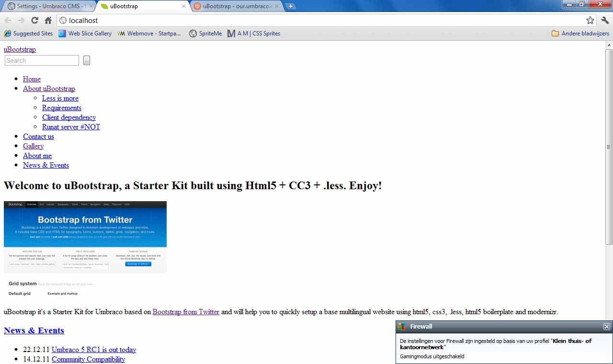The image size is (613, 364).
Task: Focus the Search input field
Action: pyautogui.click(x=42, y=60)
